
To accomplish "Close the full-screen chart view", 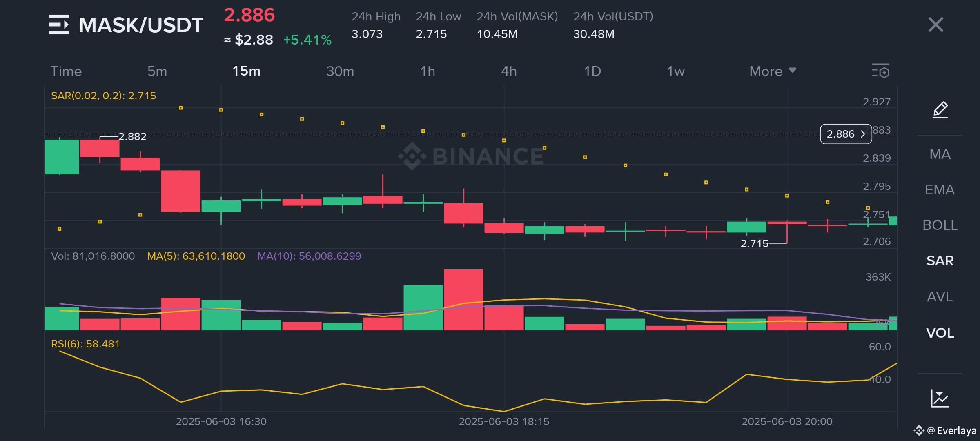I will tap(935, 24).
